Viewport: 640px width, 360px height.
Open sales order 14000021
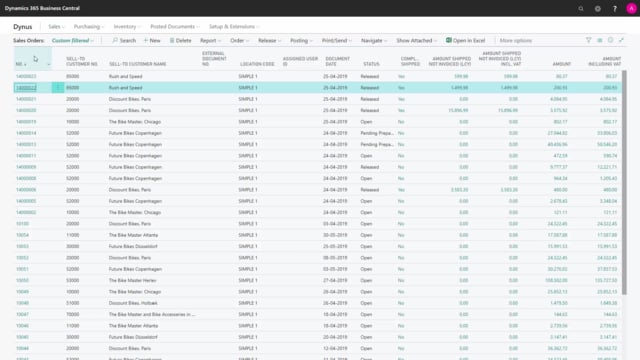click(x=26, y=99)
